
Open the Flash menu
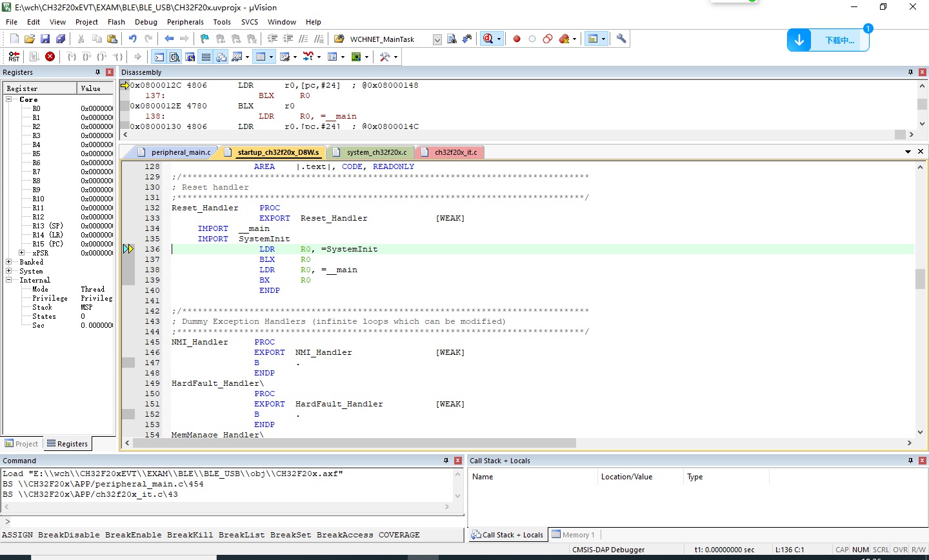coord(116,22)
